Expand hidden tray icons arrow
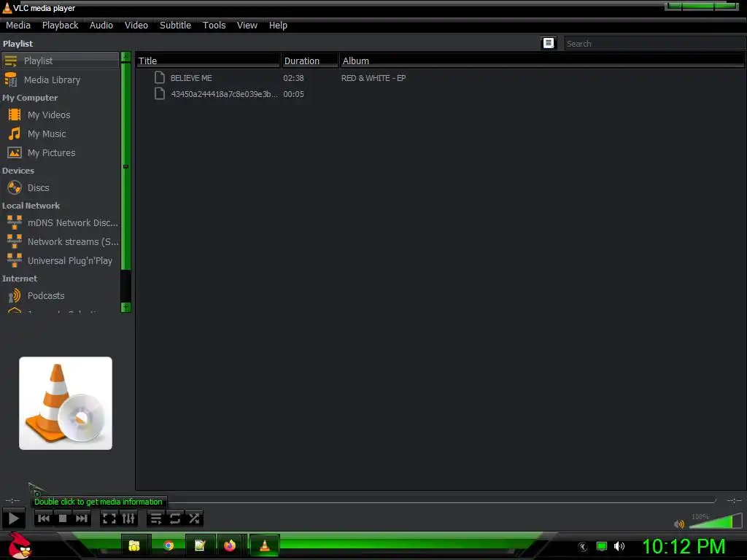The height and width of the screenshot is (560, 747). coord(583,547)
